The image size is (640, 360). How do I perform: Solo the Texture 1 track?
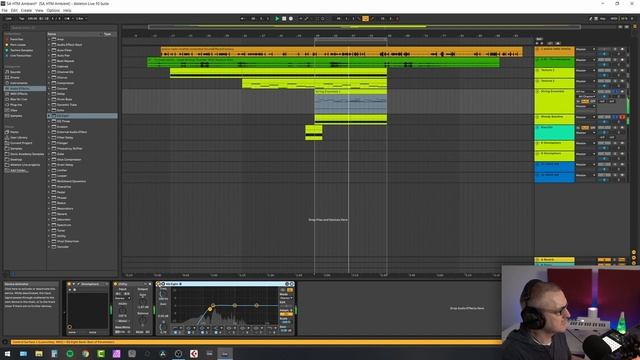click(616, 71)
